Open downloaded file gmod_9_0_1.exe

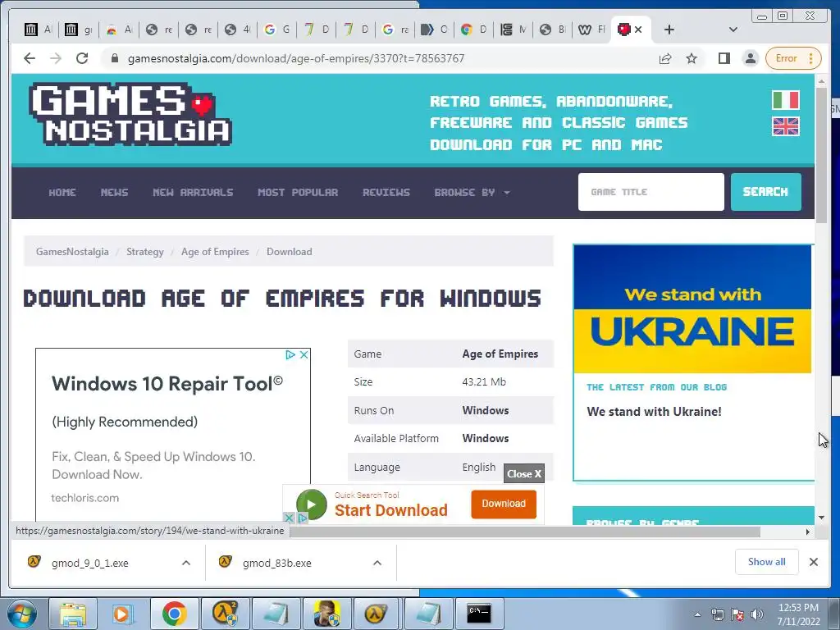pos(90,563)
